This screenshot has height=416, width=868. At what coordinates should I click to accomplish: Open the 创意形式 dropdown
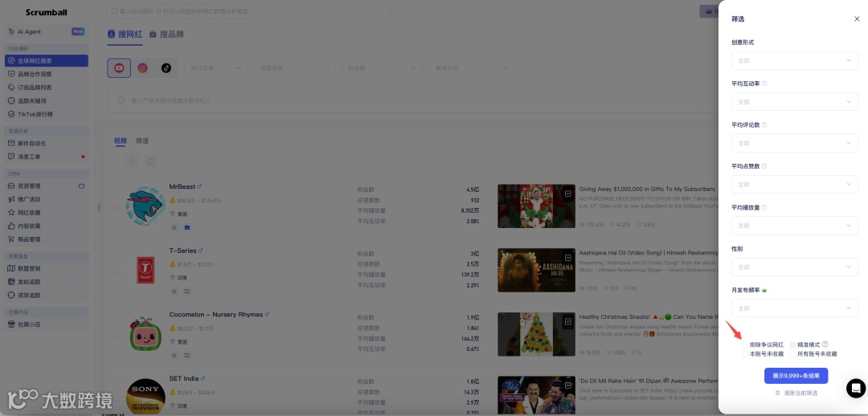pyautogui.click(x=794, y=60)
